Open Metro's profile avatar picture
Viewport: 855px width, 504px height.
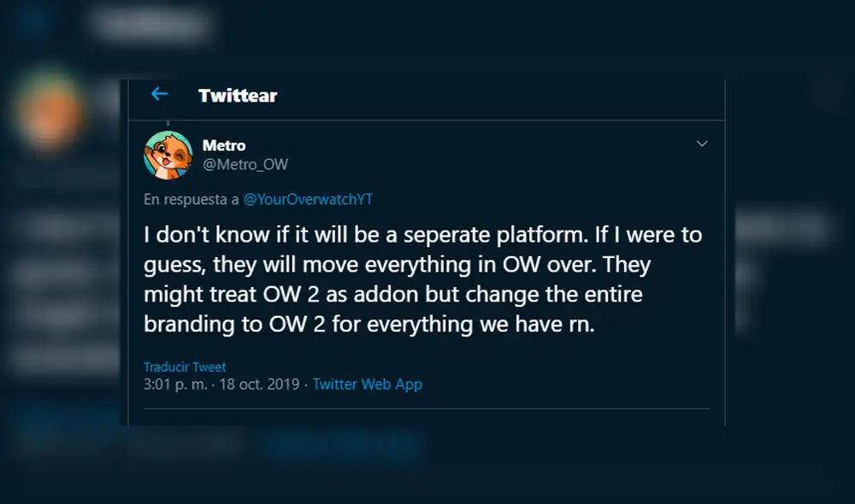pos(168,155)
